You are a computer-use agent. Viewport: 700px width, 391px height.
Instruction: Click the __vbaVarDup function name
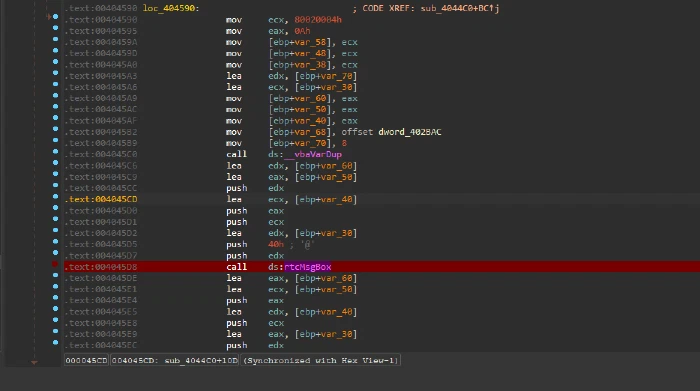click(313, 154)
